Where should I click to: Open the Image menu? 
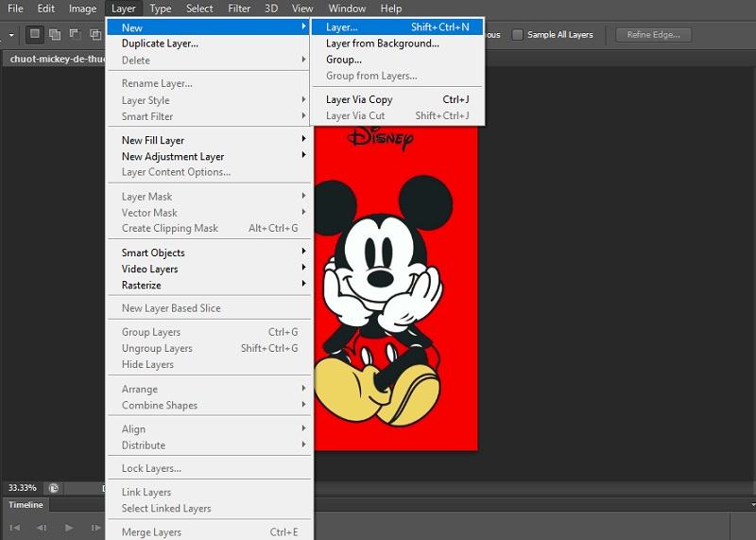coord(82,9)
